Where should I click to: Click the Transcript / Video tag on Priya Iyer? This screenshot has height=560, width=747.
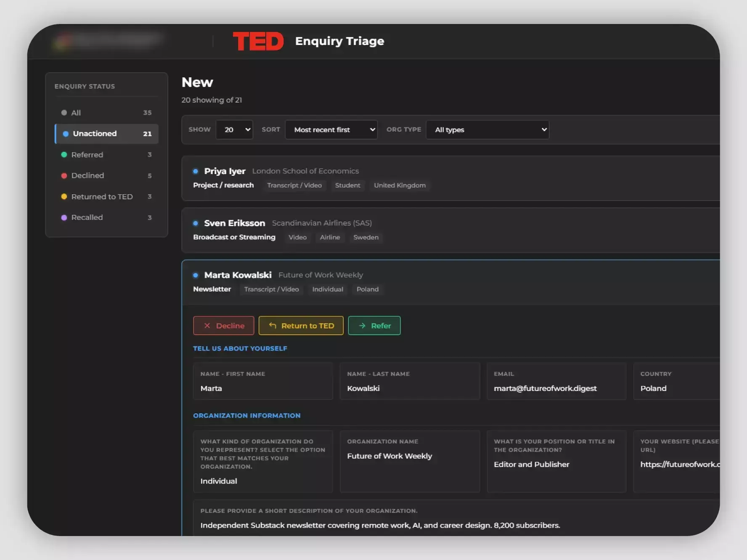(294, 185)
